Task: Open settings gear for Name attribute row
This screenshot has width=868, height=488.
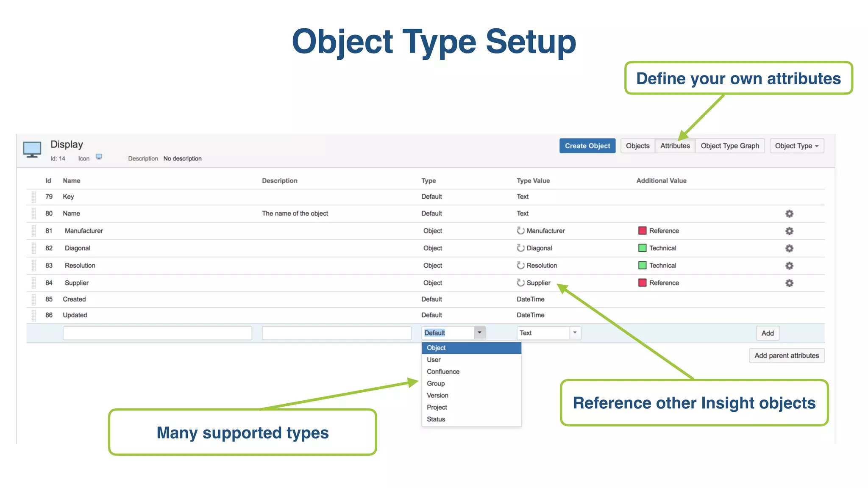Action: tap(789, 213)
